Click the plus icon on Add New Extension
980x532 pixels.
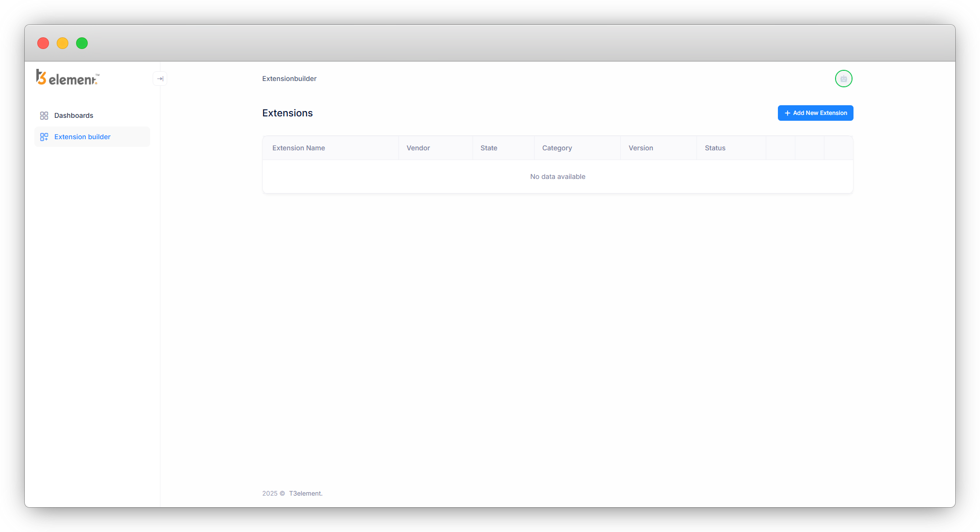(x=788, y=113)
